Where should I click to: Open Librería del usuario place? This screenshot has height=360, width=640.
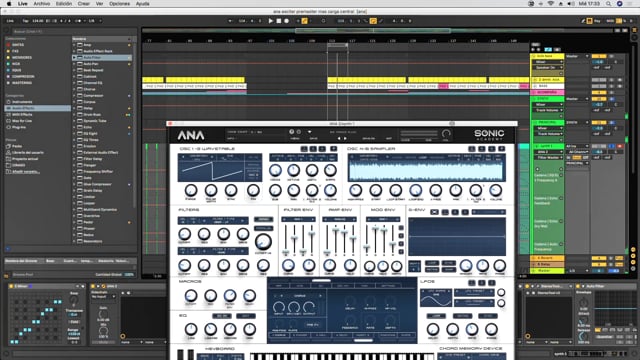pyautogui.click(x=28, y=152)
